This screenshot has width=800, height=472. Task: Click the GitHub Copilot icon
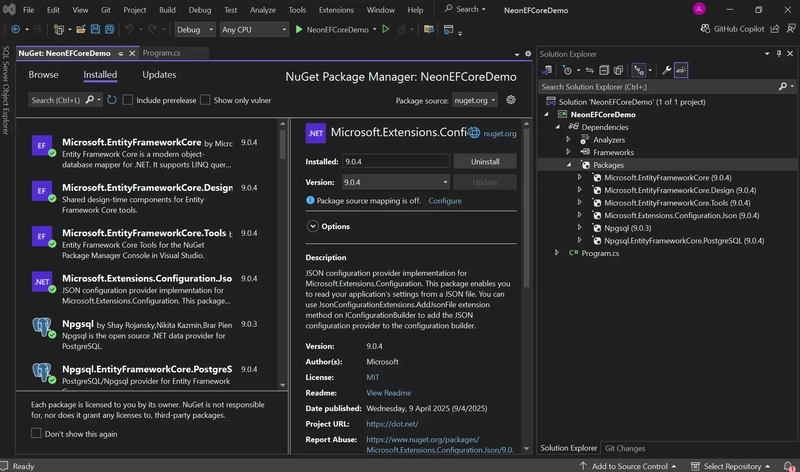point(705,29)
